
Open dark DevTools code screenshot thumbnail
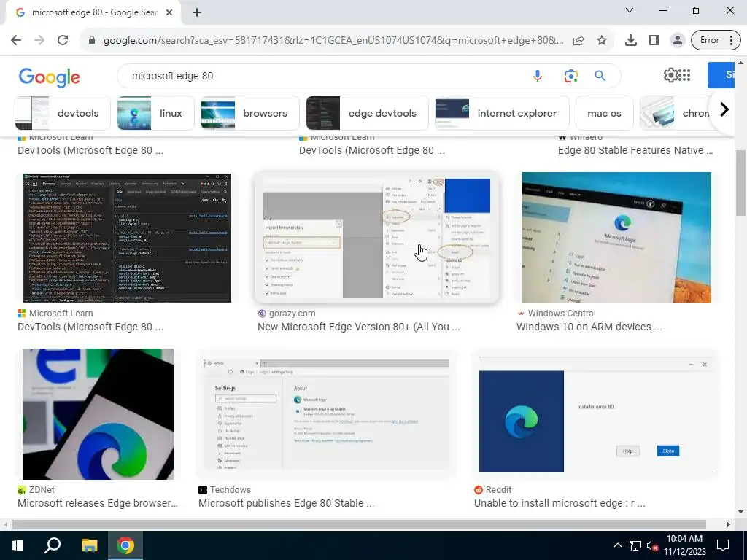click(x=127, y=238)
